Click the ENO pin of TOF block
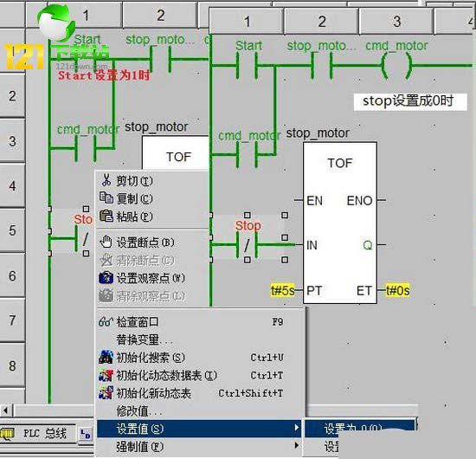The width and height of the screenshot is (476, 459). coord(359,201)
